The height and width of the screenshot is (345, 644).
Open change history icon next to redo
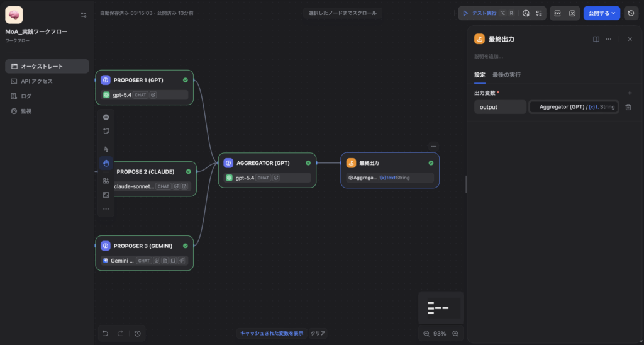click(138, 334)
